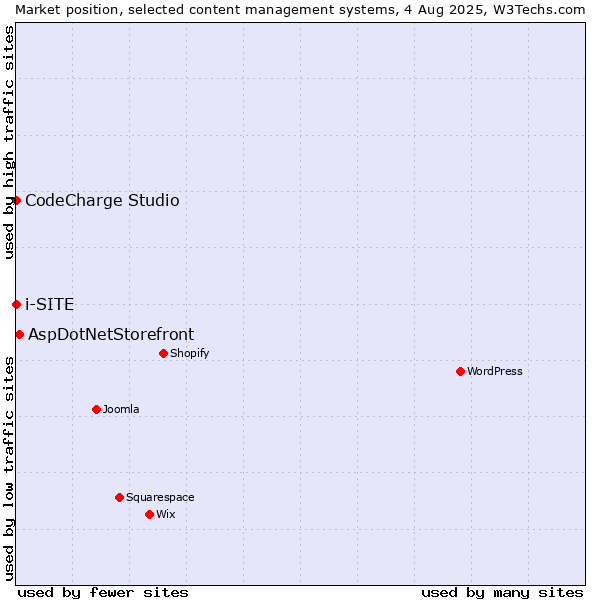This screenshot has height=600, width=600.
Task: Click the Shopify red data point
Action: pyautogui.click(x=163, y=354)
